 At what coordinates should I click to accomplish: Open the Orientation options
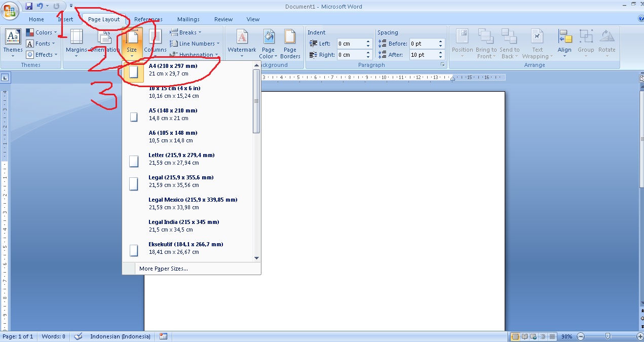(105, 43)
